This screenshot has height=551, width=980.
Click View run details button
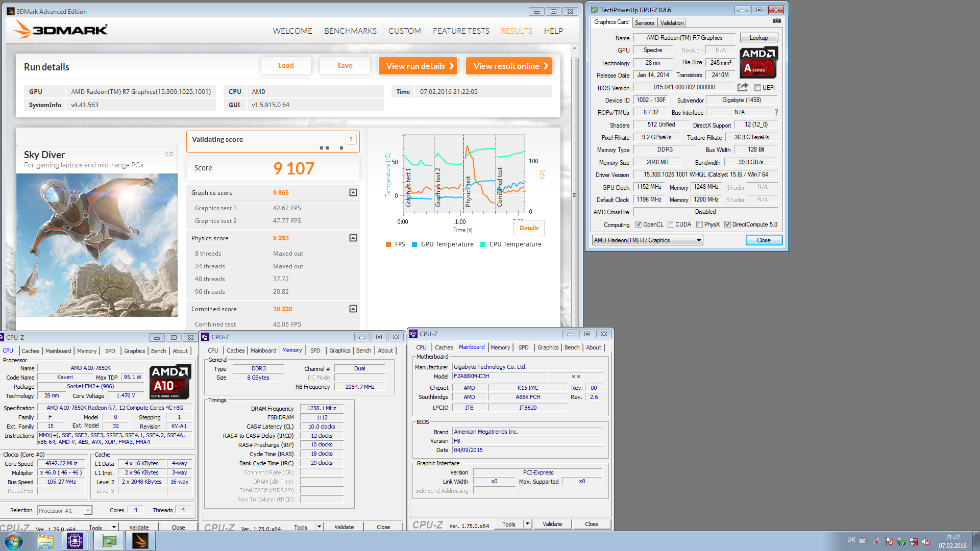pos(418,66)
